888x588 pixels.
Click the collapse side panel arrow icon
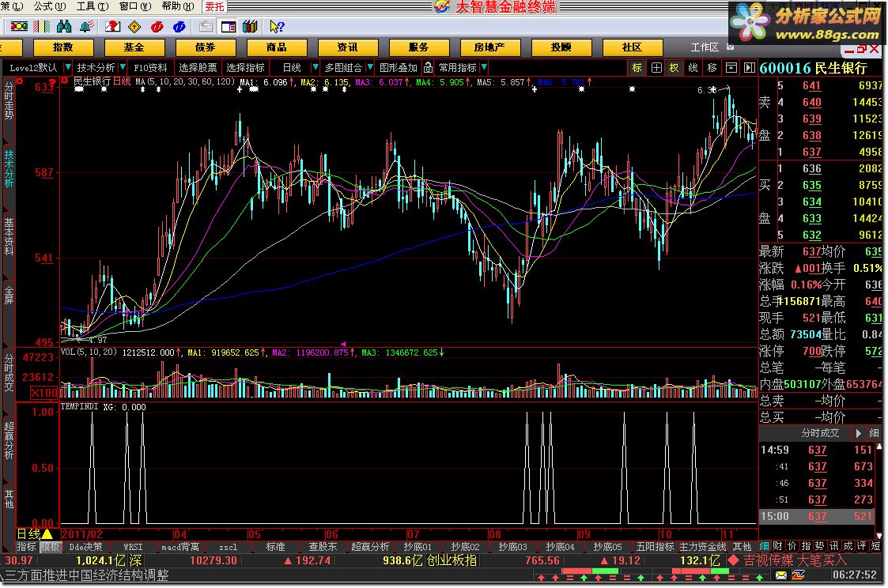click(x=750, y=68)
